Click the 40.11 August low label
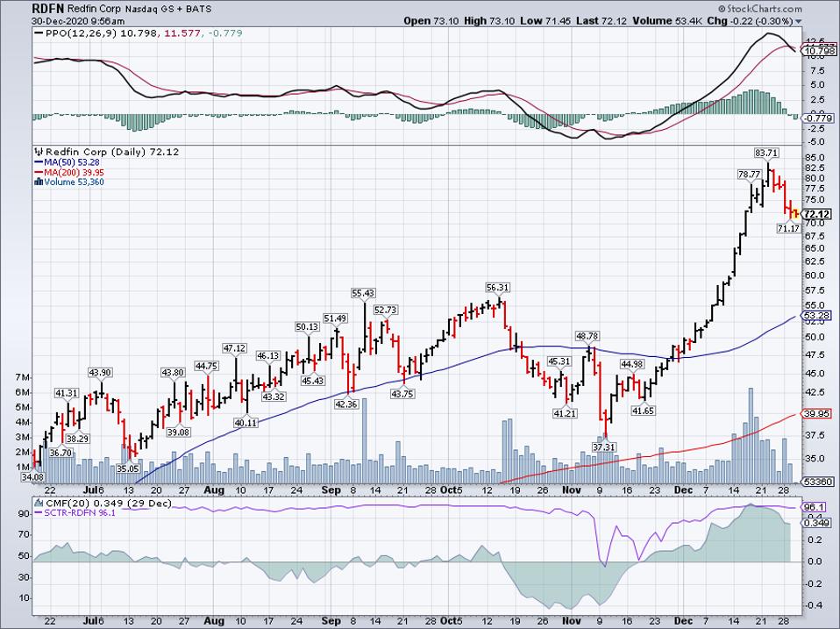This screenshot has height=629, width=840. coord(246,423)
